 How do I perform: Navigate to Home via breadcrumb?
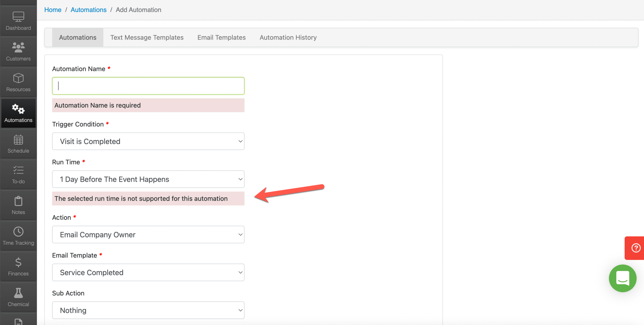[x=53, y=10]
